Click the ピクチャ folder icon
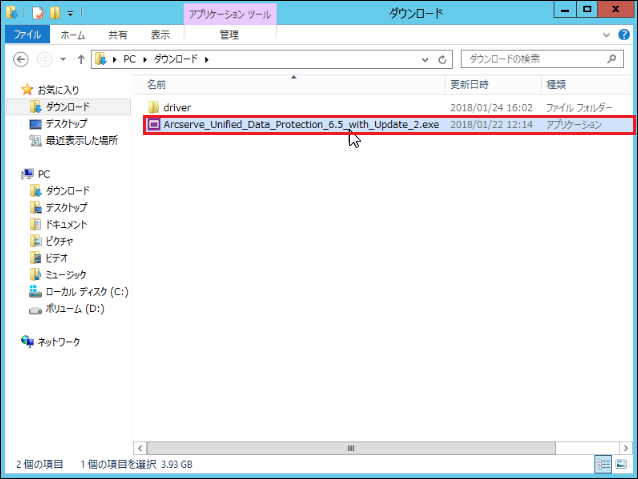Screen dimensions: 638x479 (x=35, y=241)
